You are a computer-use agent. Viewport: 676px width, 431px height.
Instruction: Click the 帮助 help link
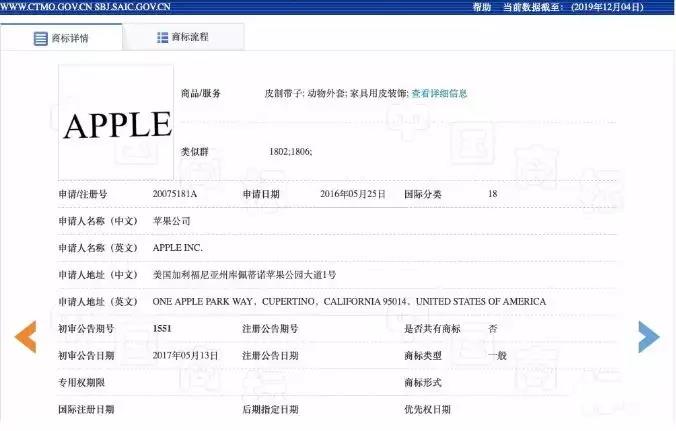[482, 7]
